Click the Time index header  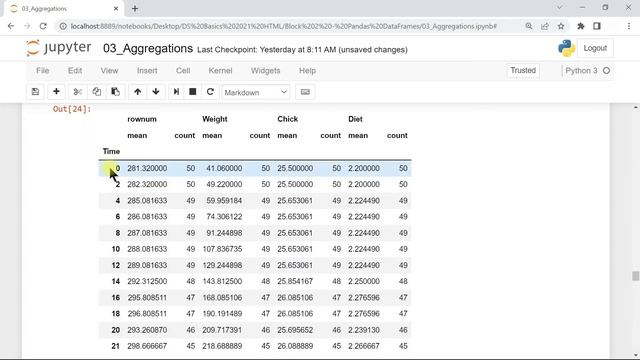pyautogui.click(x=111, y=151)
